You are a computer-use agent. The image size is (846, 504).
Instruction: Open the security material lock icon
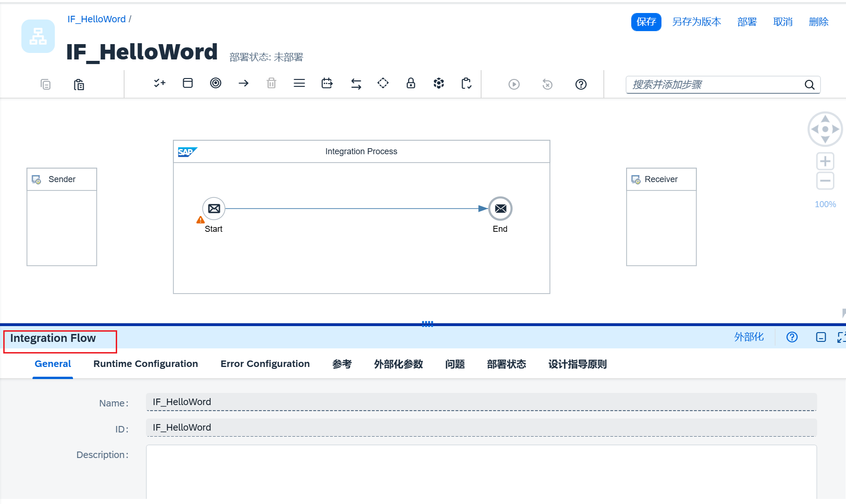(410, 83)
